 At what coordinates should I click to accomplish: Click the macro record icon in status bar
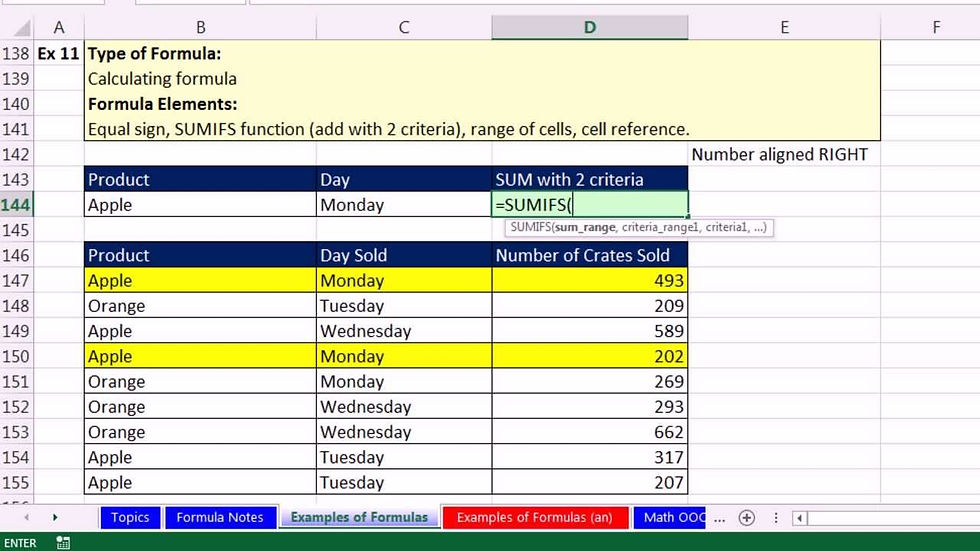point(63,542)
